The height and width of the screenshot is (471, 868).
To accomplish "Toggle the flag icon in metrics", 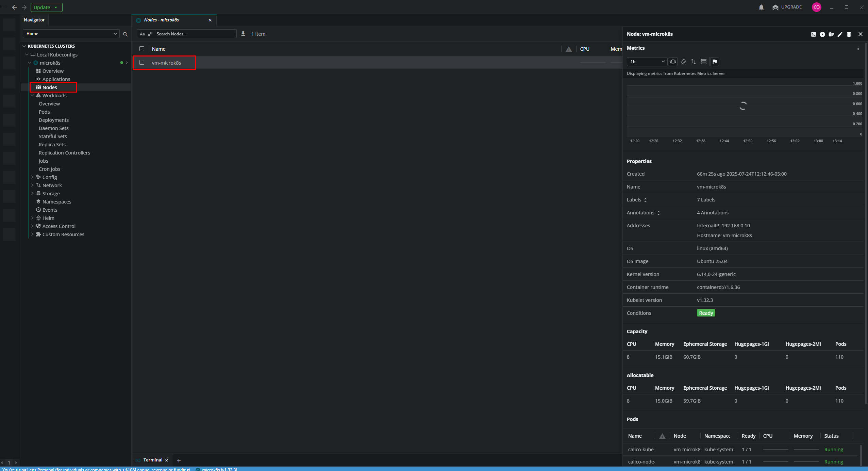I will pos(715,62).
